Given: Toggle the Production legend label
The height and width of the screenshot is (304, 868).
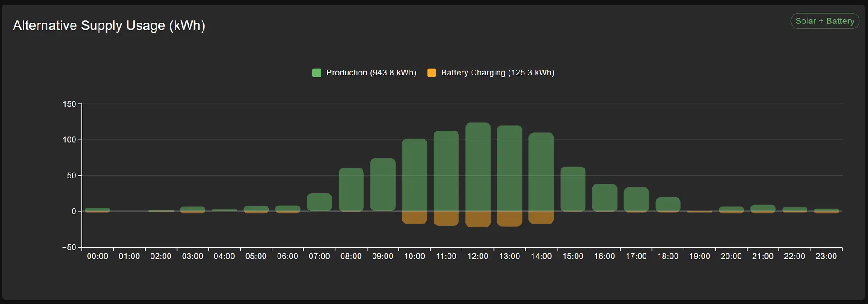Looking at the screenshot, I should point(371,73).
